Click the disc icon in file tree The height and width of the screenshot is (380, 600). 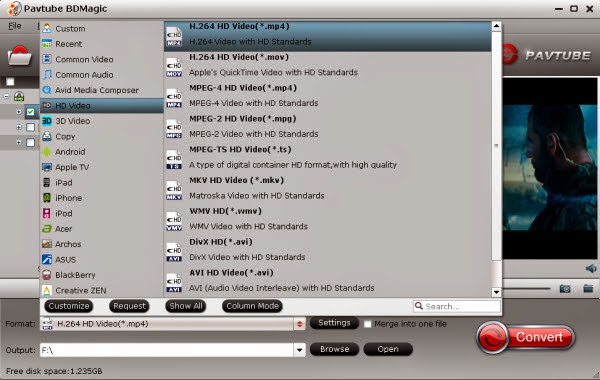click(19, 96)
